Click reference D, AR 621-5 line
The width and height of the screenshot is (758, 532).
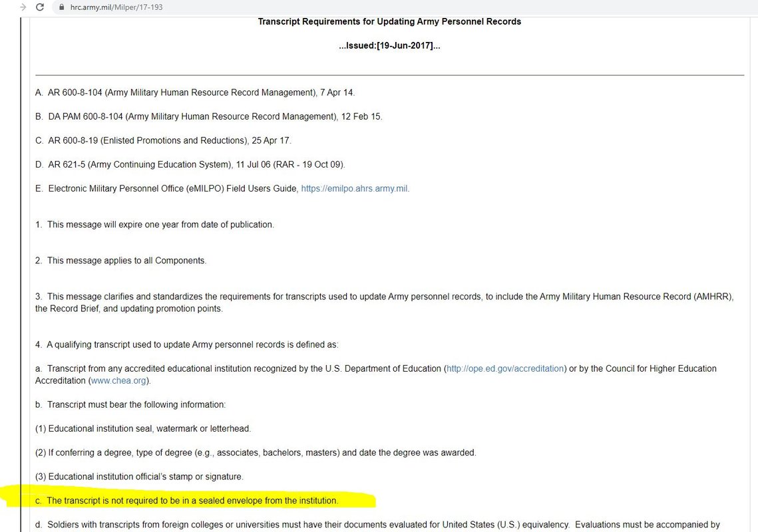[190, 164]
